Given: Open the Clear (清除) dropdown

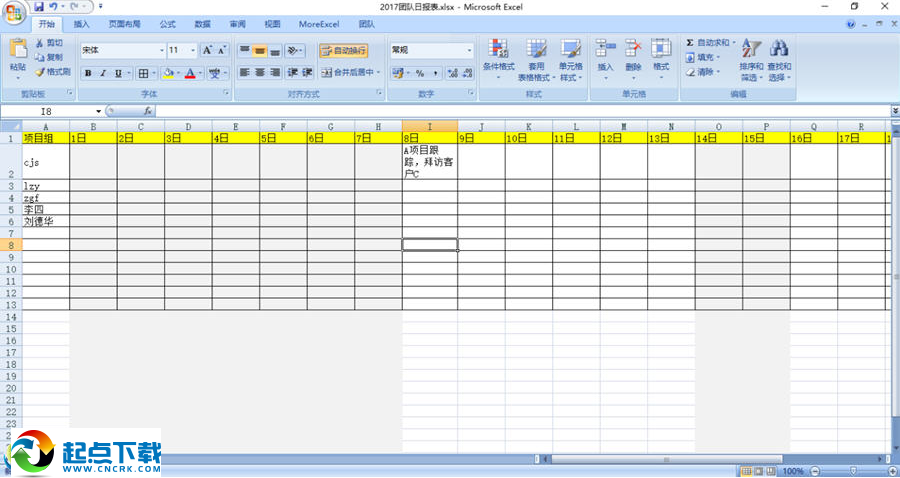Looking at the screenshot, I should tap(703, 72).
